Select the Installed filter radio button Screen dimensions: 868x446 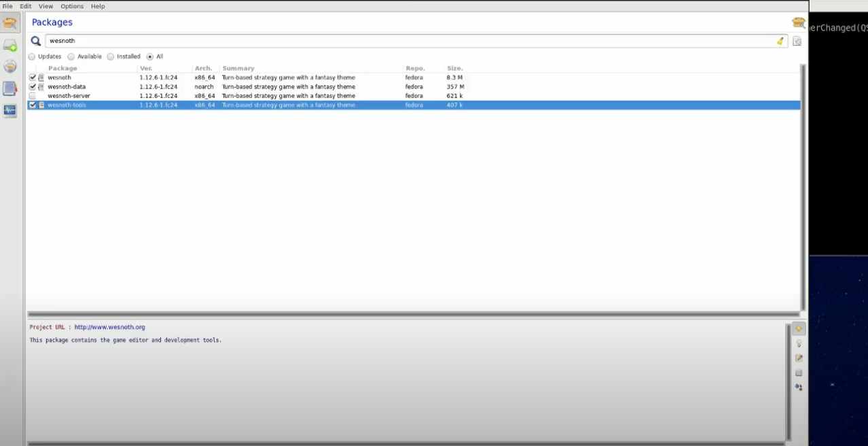click(x=111, y=57)
